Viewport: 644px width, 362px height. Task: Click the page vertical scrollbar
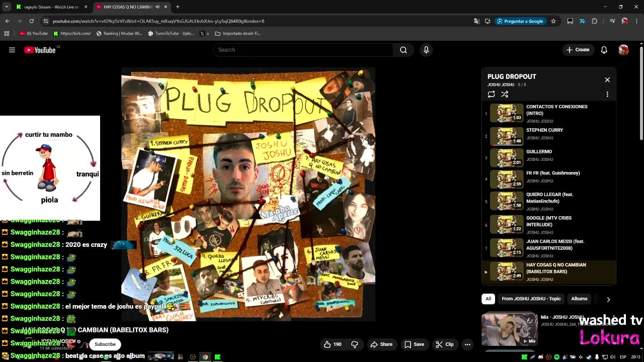tap(641, 94)
